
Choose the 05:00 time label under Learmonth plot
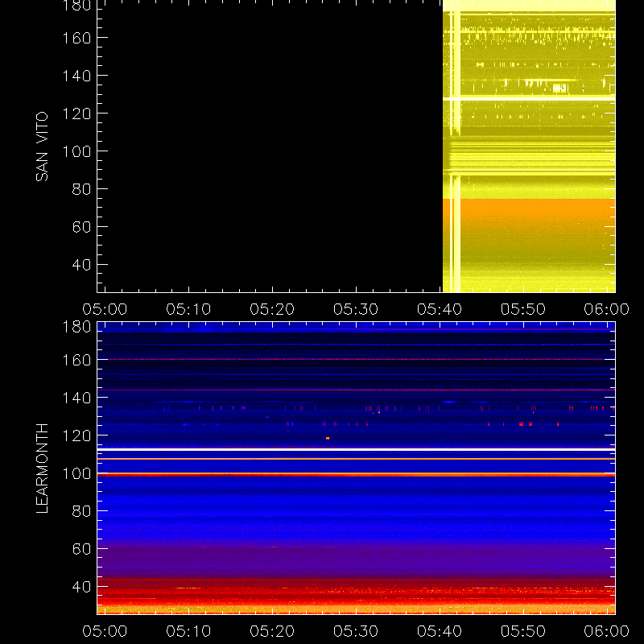coord(105,631)
